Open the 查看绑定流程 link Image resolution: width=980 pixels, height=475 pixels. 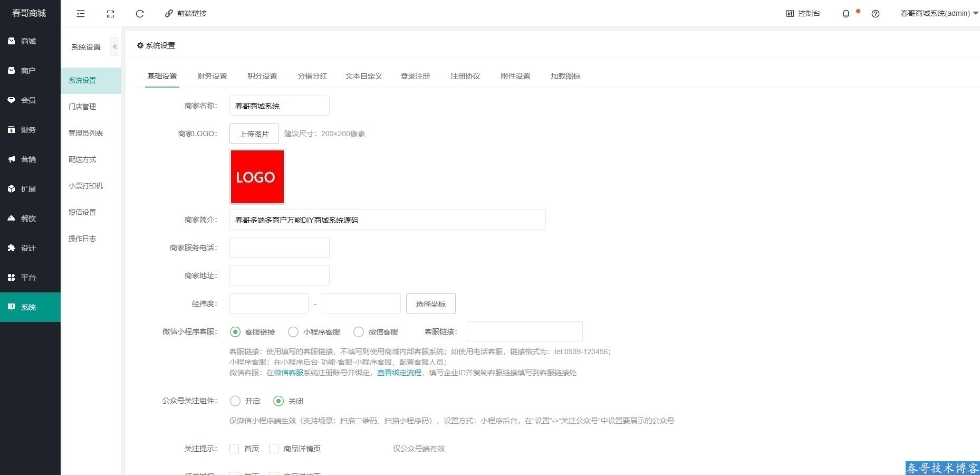pyautogui.click(x=399, y=373)
